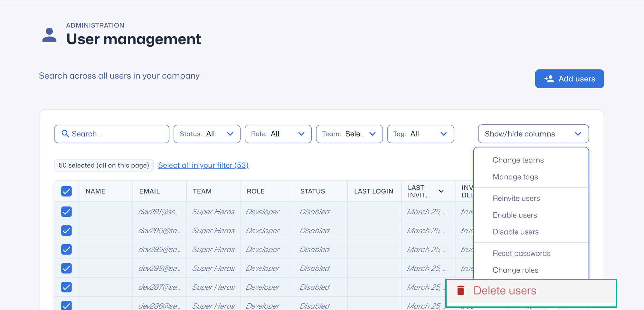Click the dev288@se... email cell
The image size is (644, 310).
coord(159,268)
